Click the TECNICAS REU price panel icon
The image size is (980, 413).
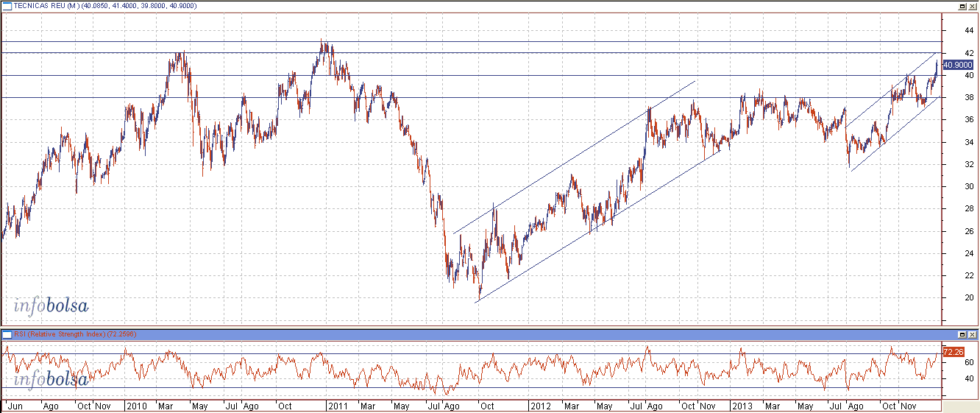click(7, 6)
